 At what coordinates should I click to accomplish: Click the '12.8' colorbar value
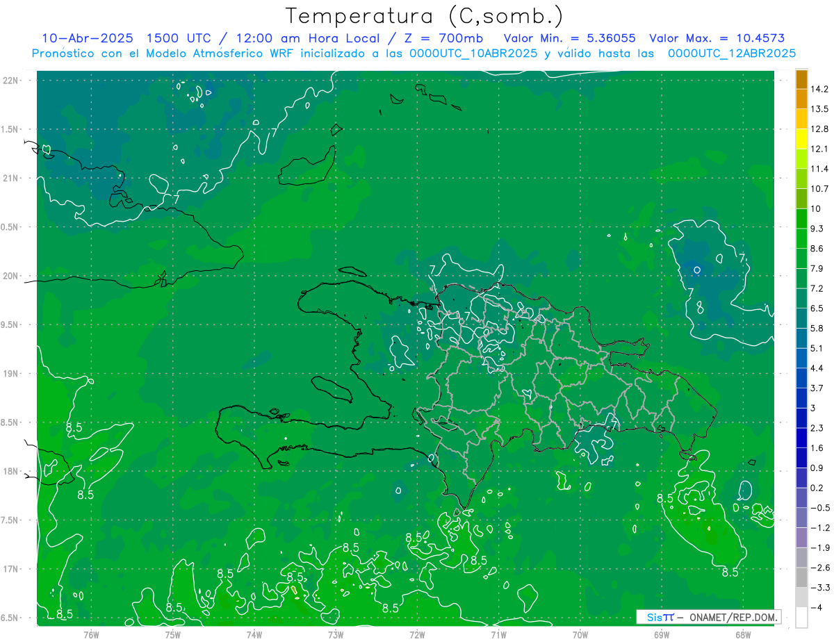point(820,129)
